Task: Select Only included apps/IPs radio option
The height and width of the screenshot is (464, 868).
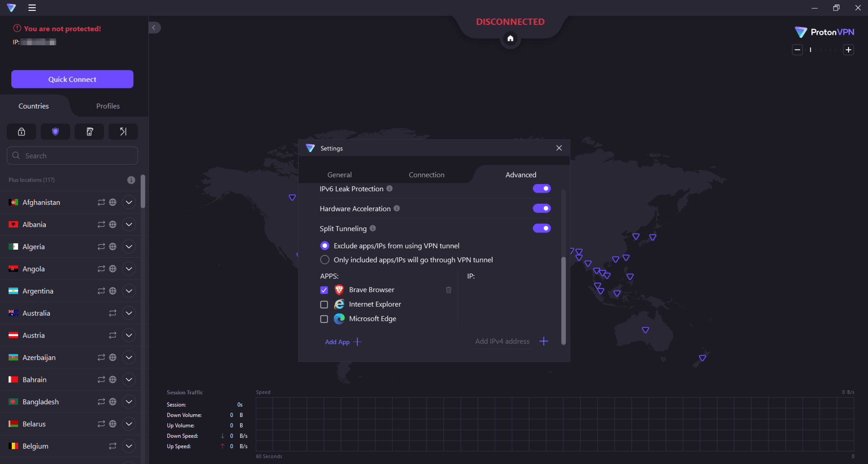Action: (325, 260)
